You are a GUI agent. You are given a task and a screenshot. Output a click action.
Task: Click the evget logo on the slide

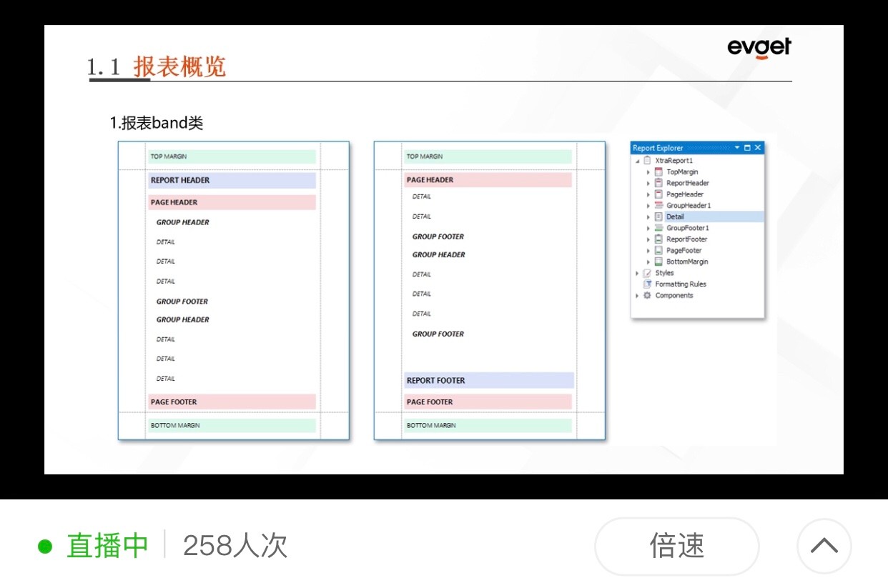(759, 49)
